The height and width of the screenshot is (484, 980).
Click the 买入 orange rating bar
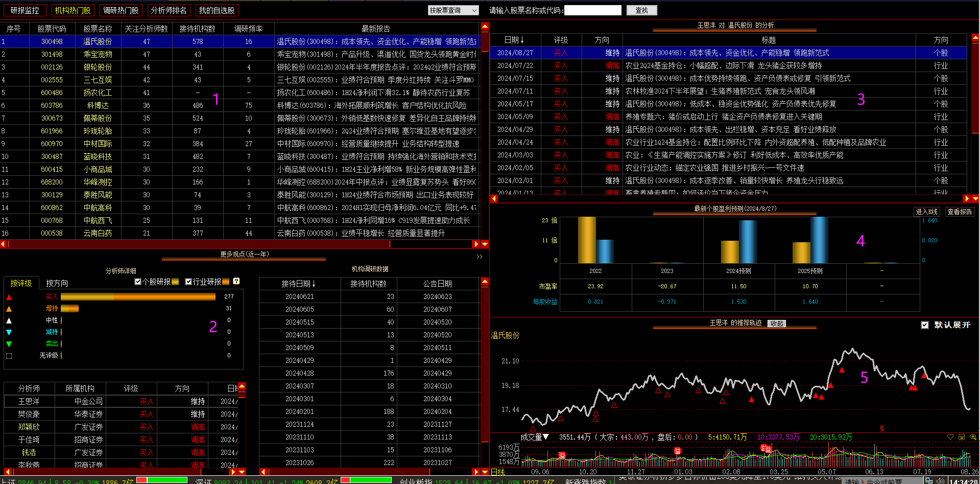click(x=138, y=296)
